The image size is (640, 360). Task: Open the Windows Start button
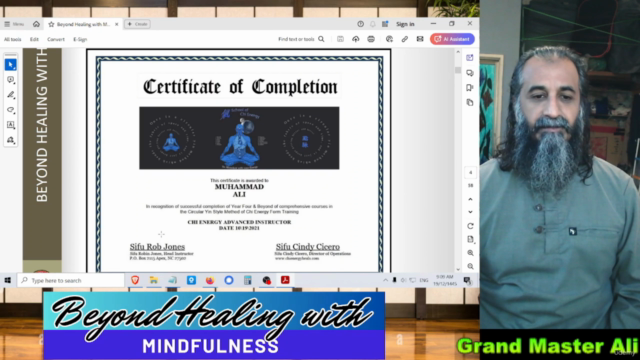tap(7, 280)
